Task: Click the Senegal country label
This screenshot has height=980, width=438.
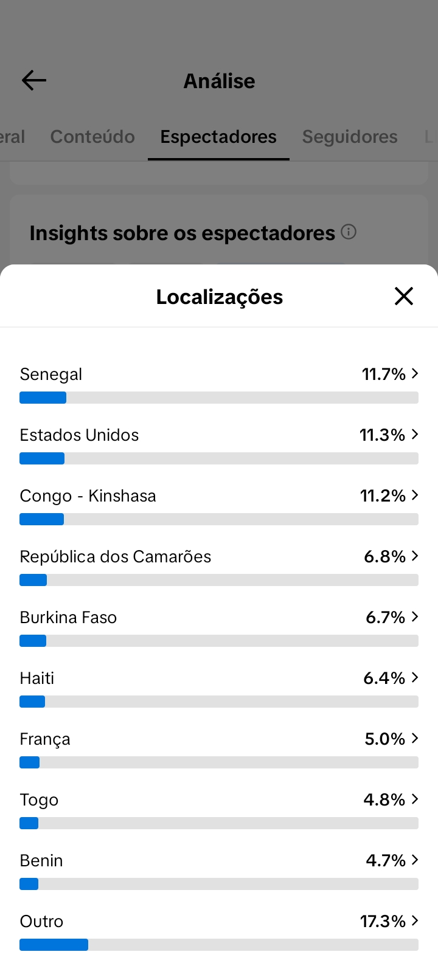Action: click(51, 374)
